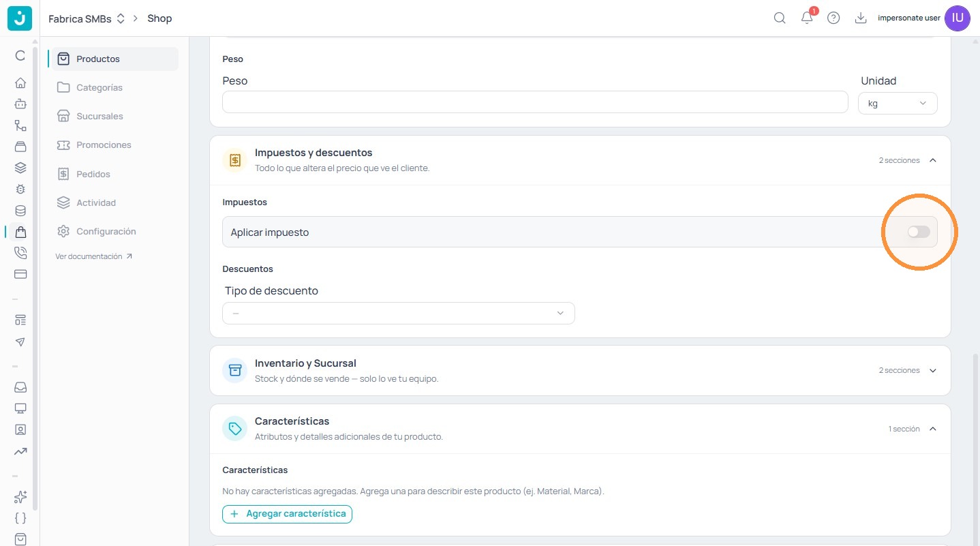Open the Fabrica SMBs workspace switcher

pyautogui.click(x=87, y=18)
